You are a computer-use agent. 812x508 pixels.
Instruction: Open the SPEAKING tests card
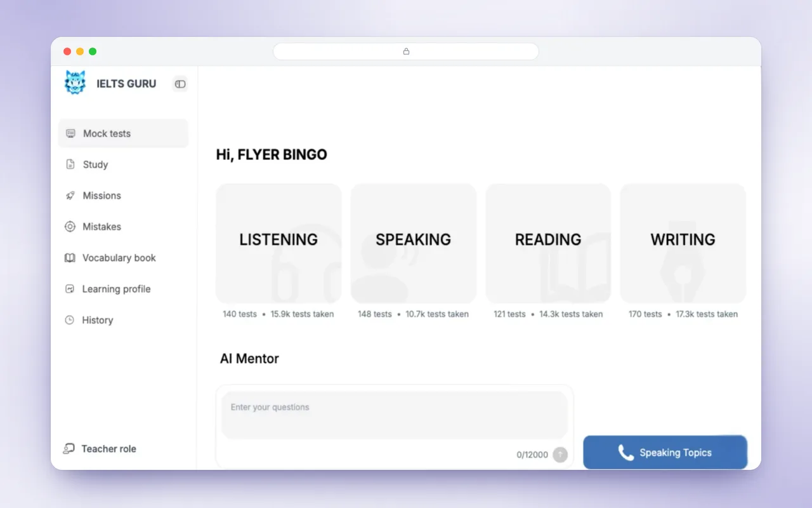[413, 243]
